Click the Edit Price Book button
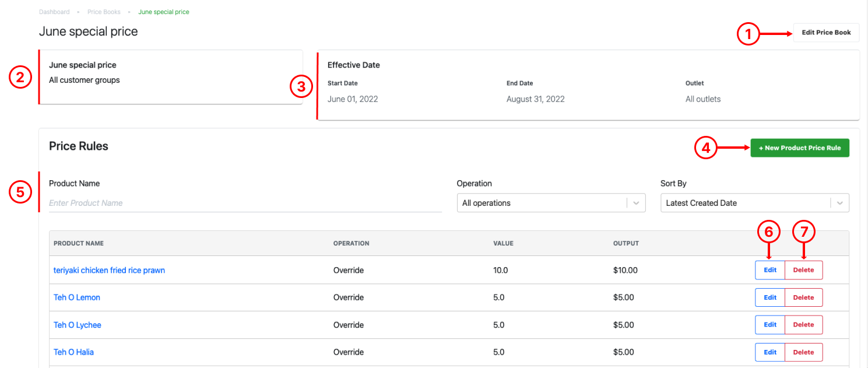868x368 pixels. click(x=826, y=33)
